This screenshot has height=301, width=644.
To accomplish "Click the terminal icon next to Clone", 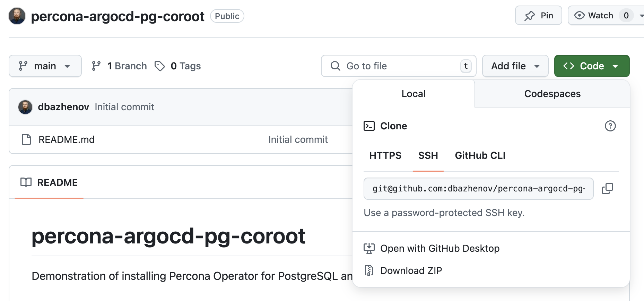I will (369, 126).
